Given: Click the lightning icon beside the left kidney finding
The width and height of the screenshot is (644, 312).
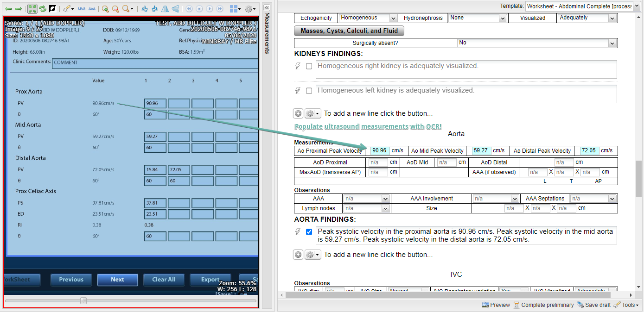Looking at the screenshot, I should (x=298, y=91).
